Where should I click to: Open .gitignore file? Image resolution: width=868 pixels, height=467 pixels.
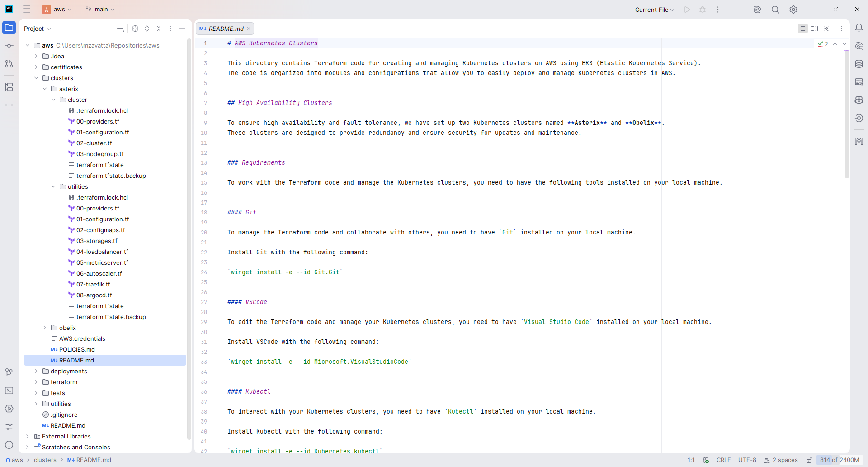[64, 415]
